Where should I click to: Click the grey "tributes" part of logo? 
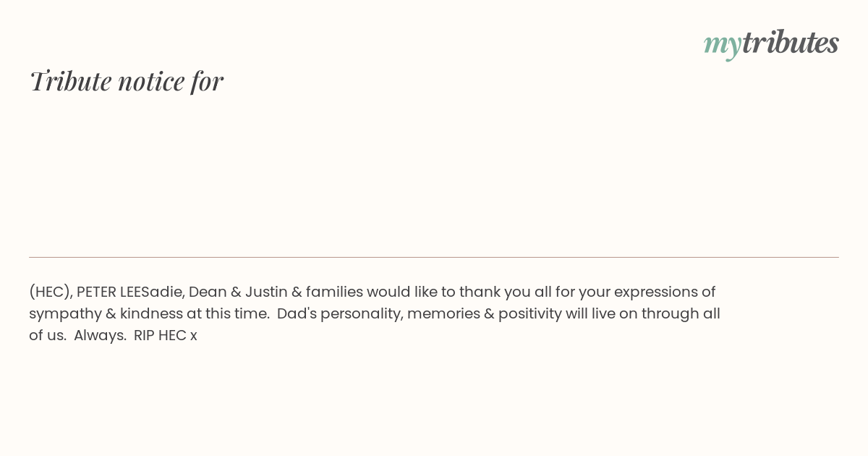pos(791,43)
